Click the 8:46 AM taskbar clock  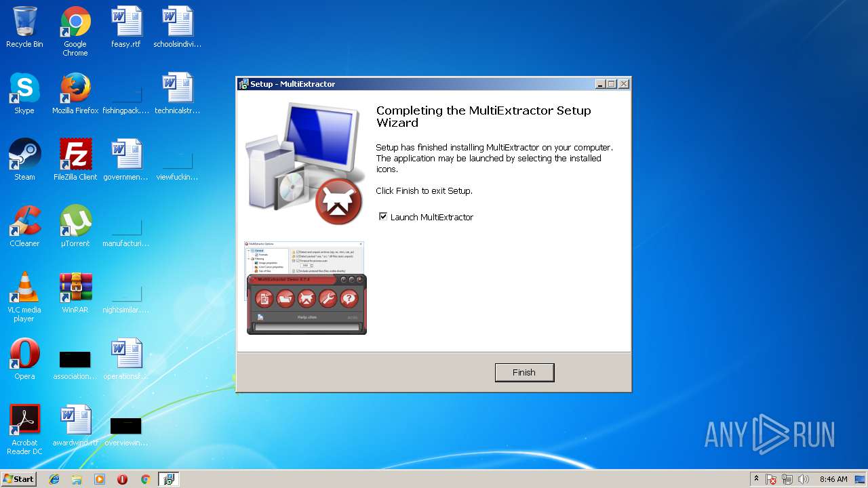coord(833,479)
